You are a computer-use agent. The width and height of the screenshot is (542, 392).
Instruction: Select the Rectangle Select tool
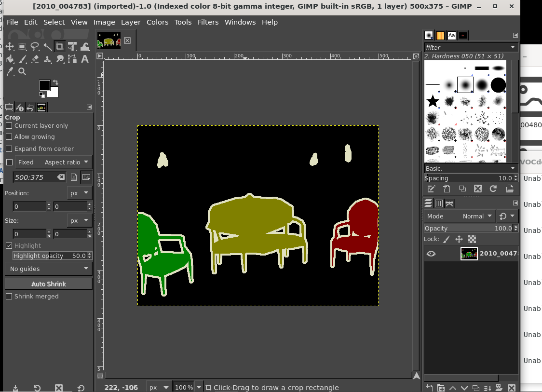(x=22, y=47)
